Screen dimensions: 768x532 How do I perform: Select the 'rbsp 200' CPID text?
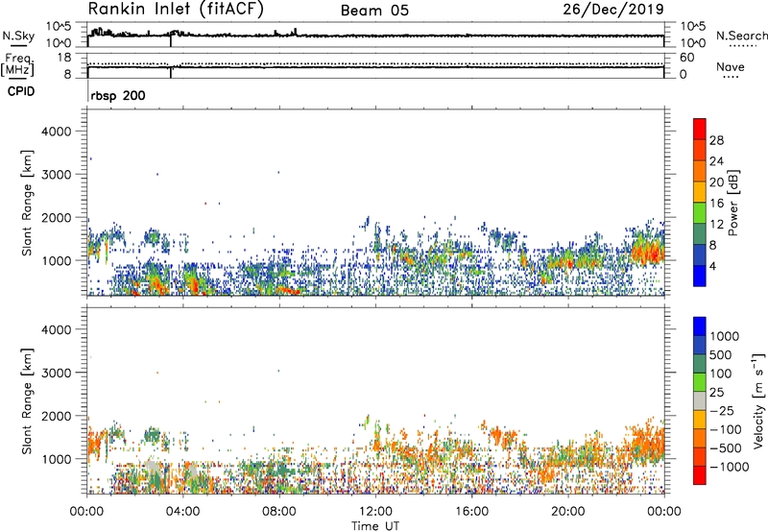(118, 95)
